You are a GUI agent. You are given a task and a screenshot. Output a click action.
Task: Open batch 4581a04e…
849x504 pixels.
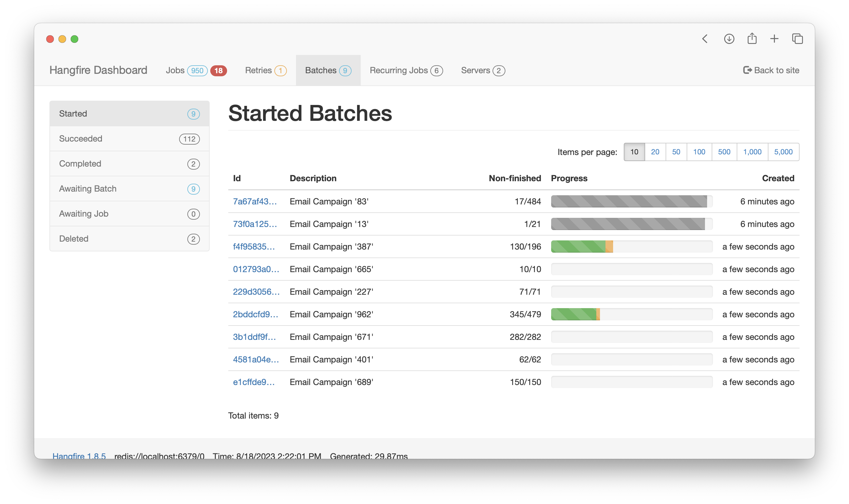[256, 360]
